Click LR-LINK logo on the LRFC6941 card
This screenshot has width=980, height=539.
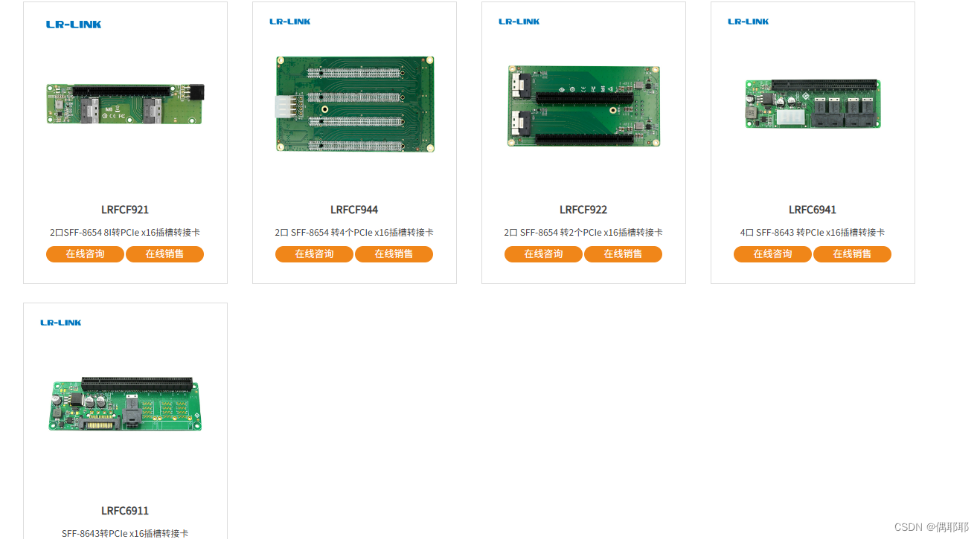[749, 22]
